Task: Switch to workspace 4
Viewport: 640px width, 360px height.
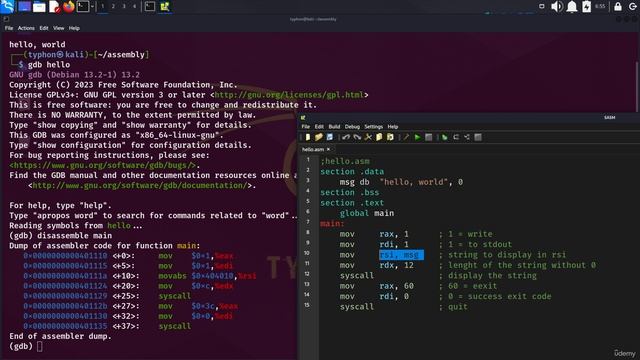Action: (x=134, y=7)
